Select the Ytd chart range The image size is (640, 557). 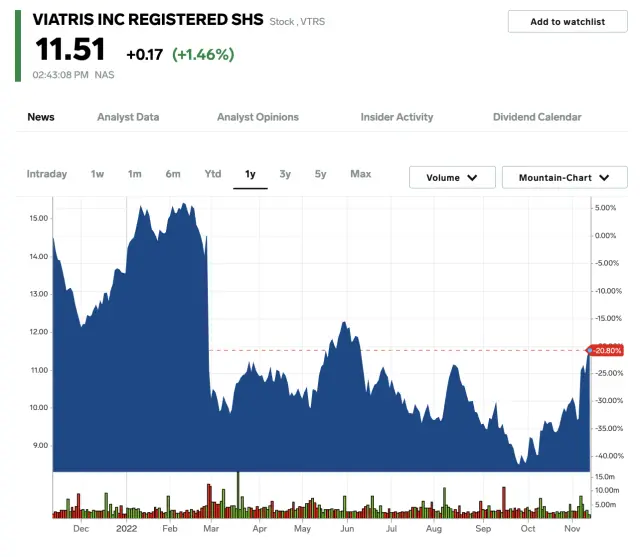click(212, 174)
